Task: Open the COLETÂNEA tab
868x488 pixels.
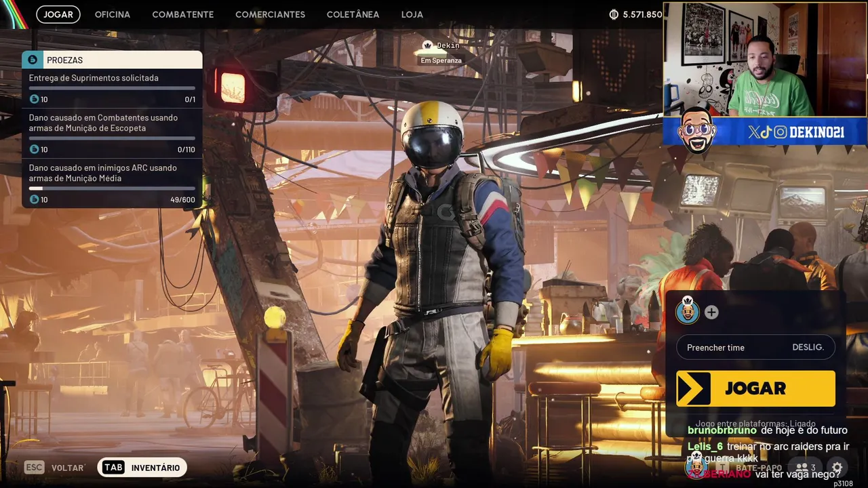Action: click(353, 14)
